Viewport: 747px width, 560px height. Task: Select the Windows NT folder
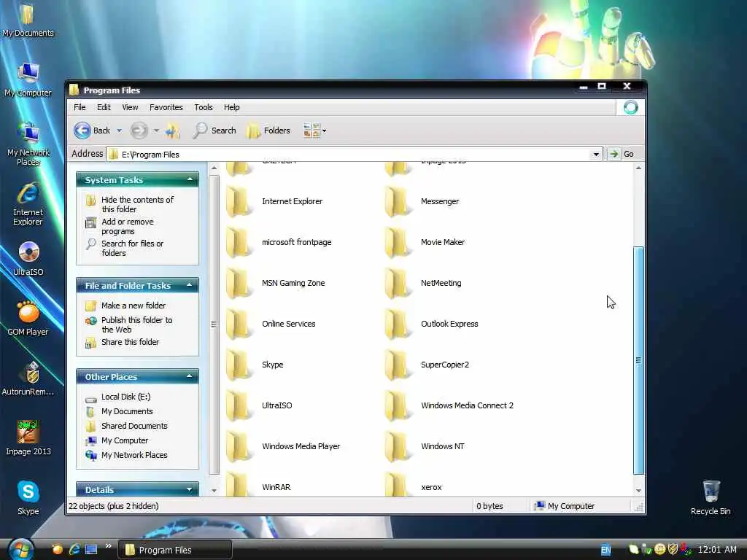click(425, 446)
